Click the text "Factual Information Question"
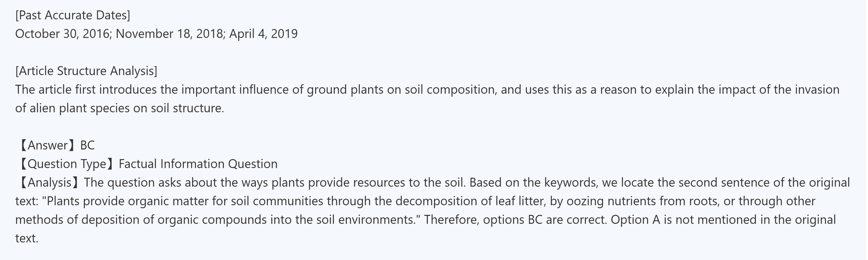This screenshot has width=868, height=260. [x=198, y=164]
